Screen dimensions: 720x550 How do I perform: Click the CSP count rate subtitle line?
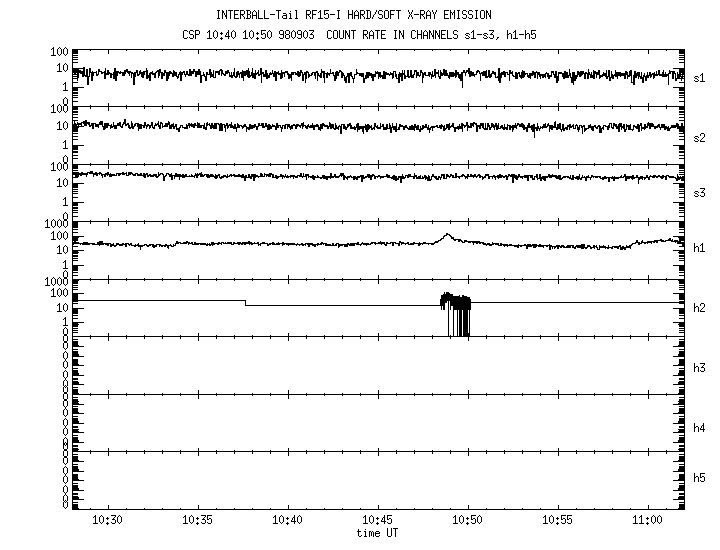pyautogui.click(x=354, y=35)
